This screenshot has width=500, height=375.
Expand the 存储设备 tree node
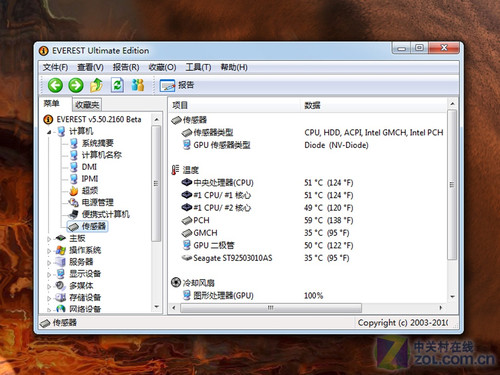pos(49,298)
